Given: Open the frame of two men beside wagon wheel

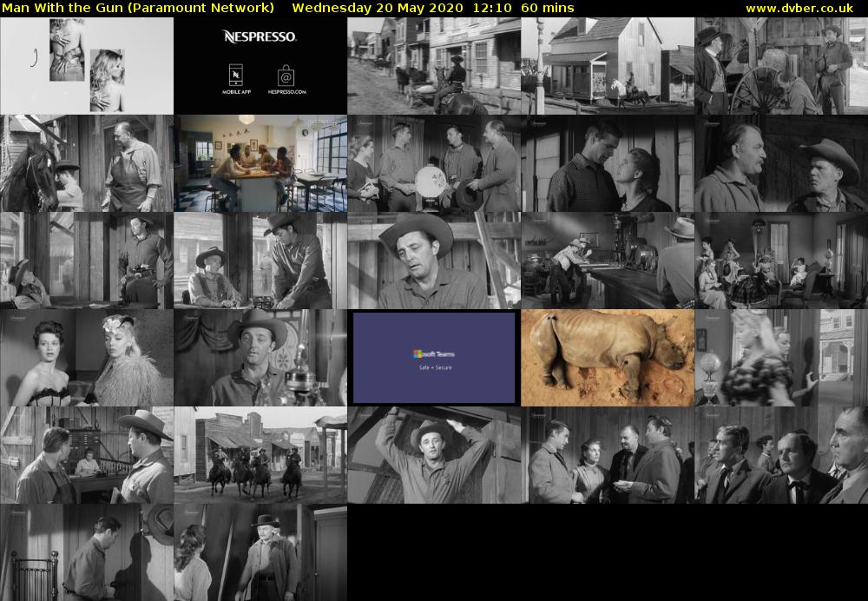Looking at the screenshot, I should (782, 66).
